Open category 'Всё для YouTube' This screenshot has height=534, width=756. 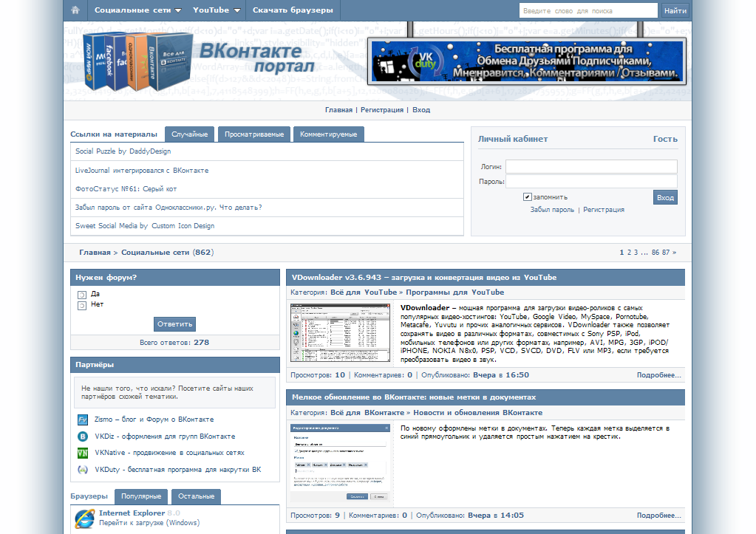(364, 292)
